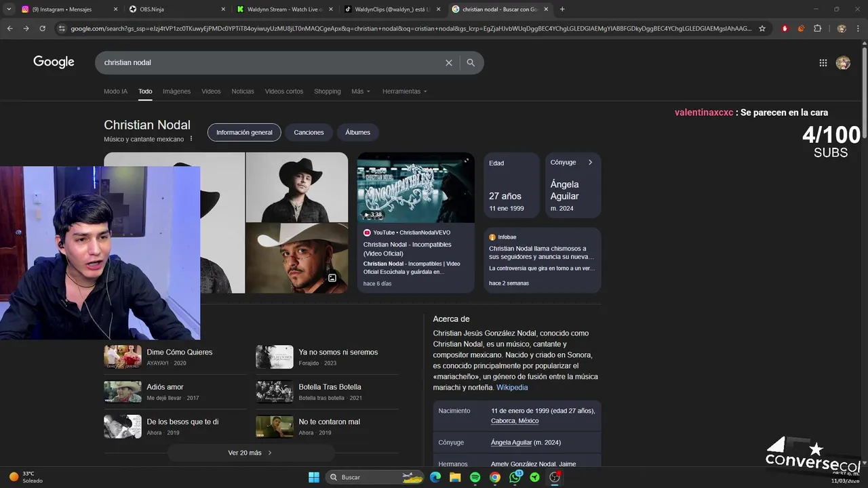Open the song Dime Cómo Quieres

tap(179, 352)
